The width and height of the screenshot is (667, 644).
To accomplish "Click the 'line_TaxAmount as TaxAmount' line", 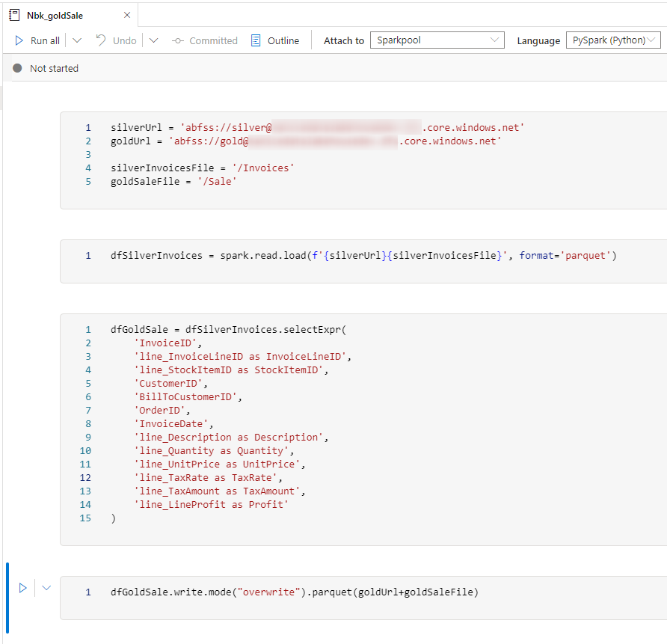I will pos(220,491).
